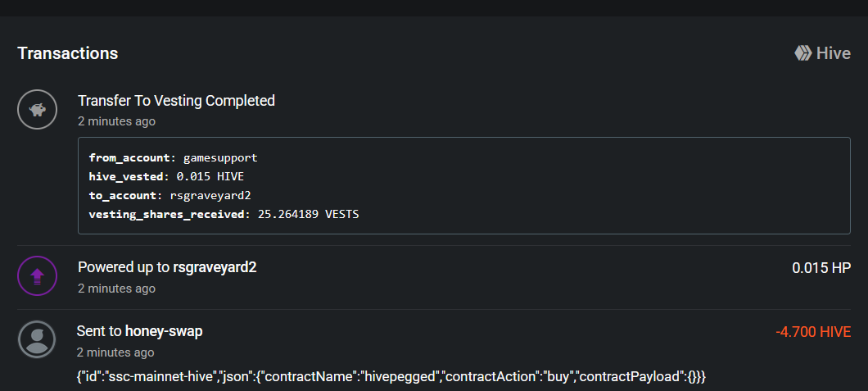Click the piggy bank vesting icon
The image size is (868, 391).
tap(37, 110)
